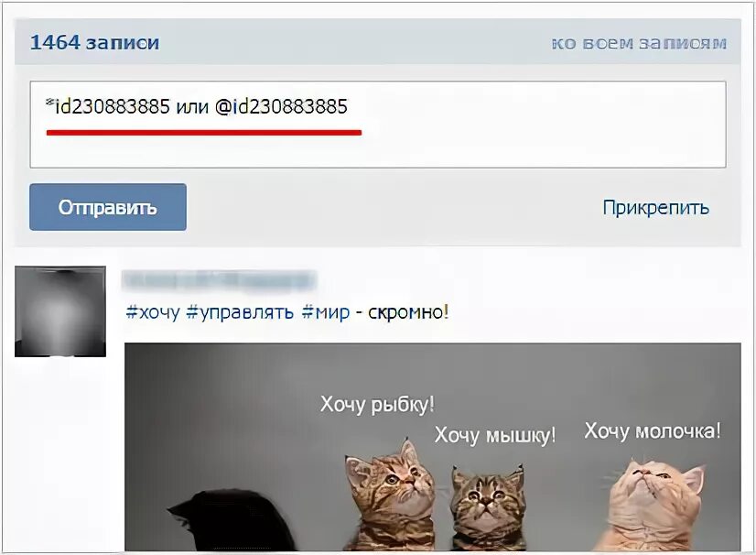Click the '1464 записи' wall header
Viewport: 756px width, 555px height.
coord(94,42)
